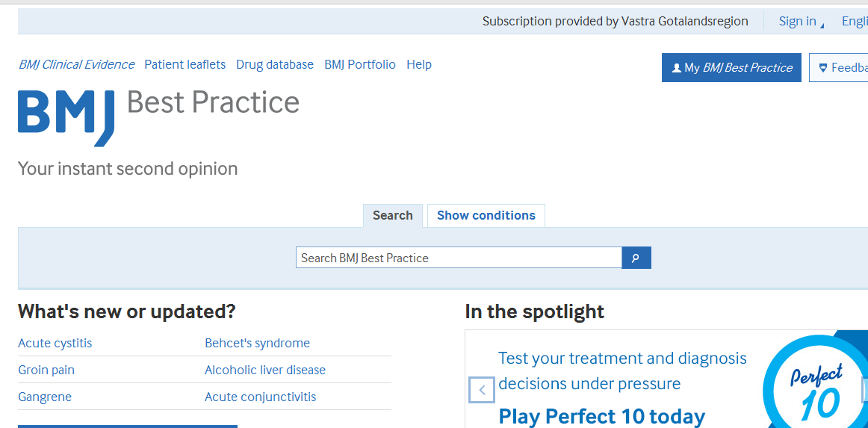Viewport: 868px width, 428px height.
Task: Click the BMJ Best Practice logo
Action: [x=158, y=117]
